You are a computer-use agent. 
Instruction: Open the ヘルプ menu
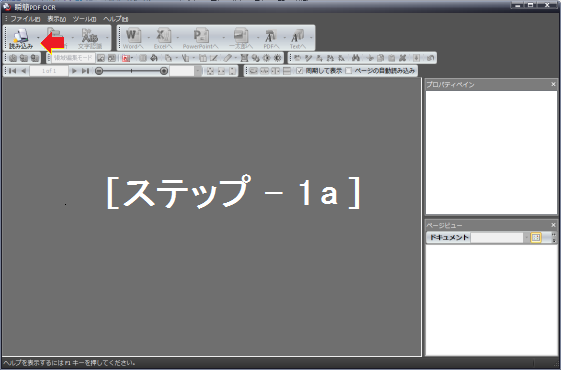(115, 19)
